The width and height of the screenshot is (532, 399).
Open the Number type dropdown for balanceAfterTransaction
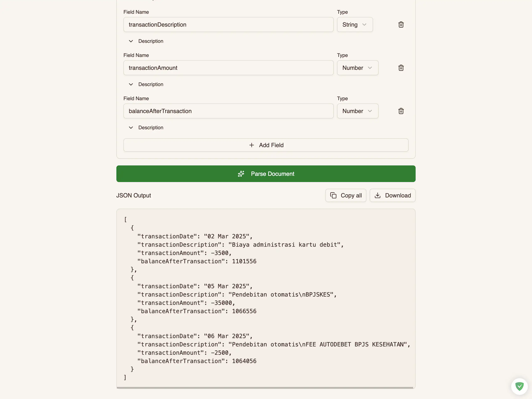click(358, 111)
